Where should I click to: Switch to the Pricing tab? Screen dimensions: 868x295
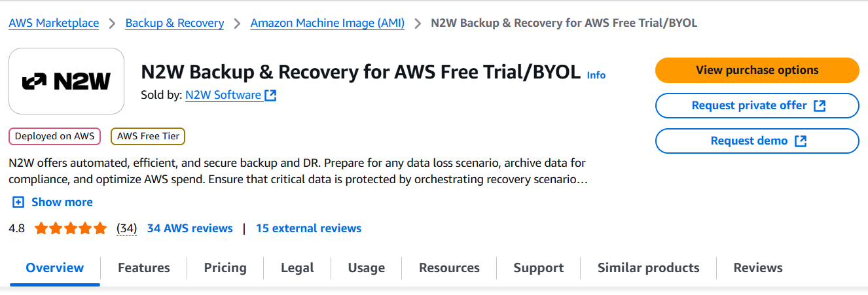click(225, 268)
